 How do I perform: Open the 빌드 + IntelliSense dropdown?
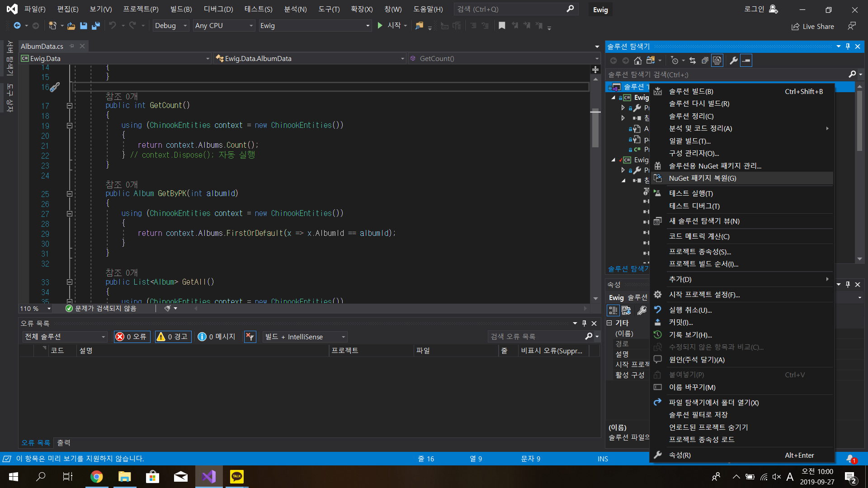click(x=305, y=337)
